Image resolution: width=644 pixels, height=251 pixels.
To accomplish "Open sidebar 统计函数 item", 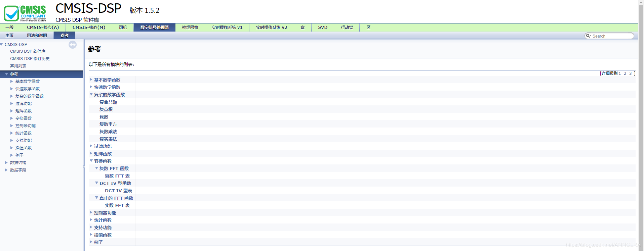I will pos(24,133).
